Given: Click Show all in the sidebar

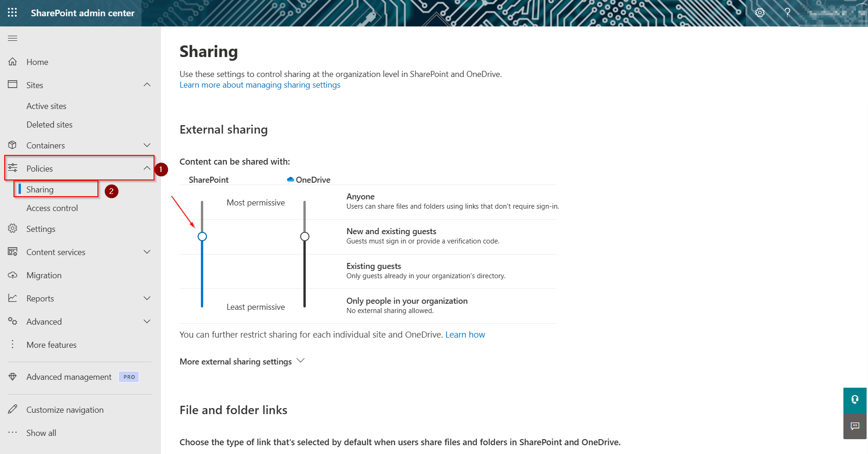Looking at the screenshot, I should click(41, 433).
